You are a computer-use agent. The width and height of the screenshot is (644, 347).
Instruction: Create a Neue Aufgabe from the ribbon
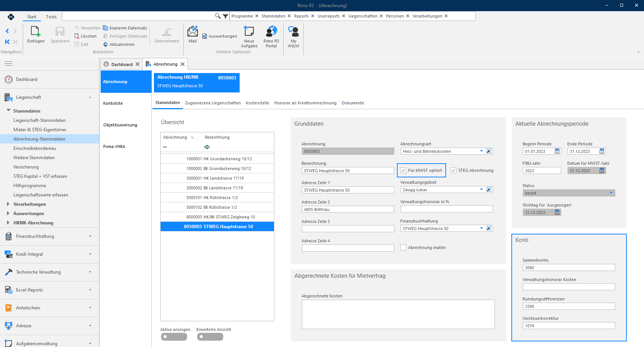tap(249, 37)
